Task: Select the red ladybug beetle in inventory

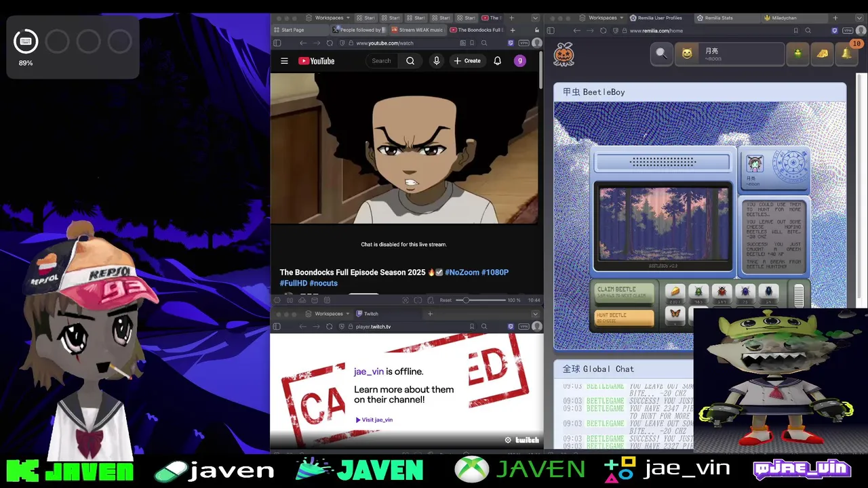Action: [722, 292]
